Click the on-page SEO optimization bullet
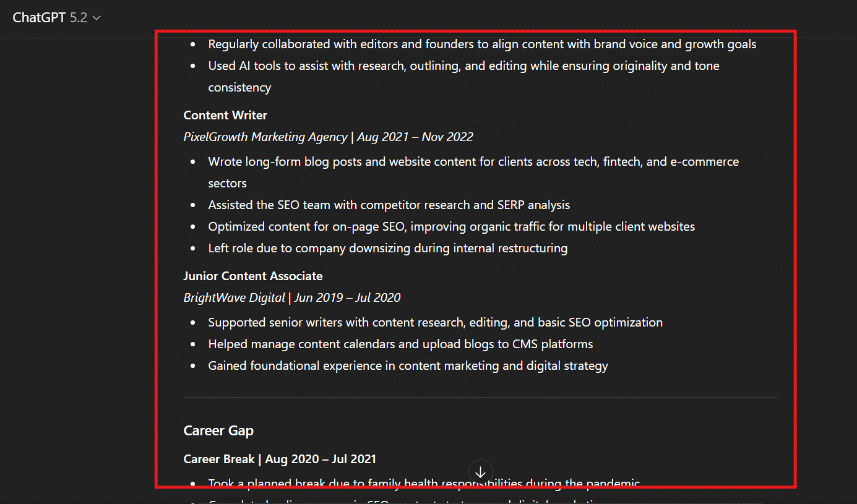857x504 pixels. click(451, 226)
